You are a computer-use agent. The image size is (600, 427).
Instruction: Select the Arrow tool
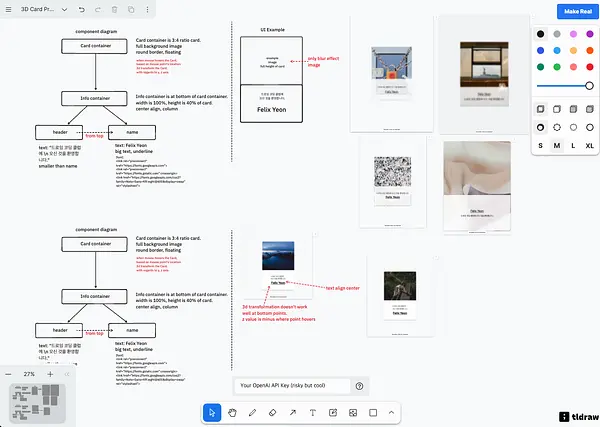293,412
